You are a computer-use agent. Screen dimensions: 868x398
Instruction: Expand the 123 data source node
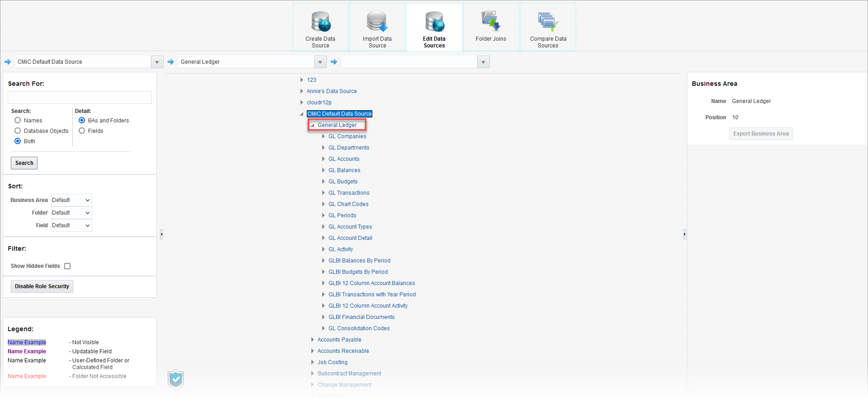(302, 80)
